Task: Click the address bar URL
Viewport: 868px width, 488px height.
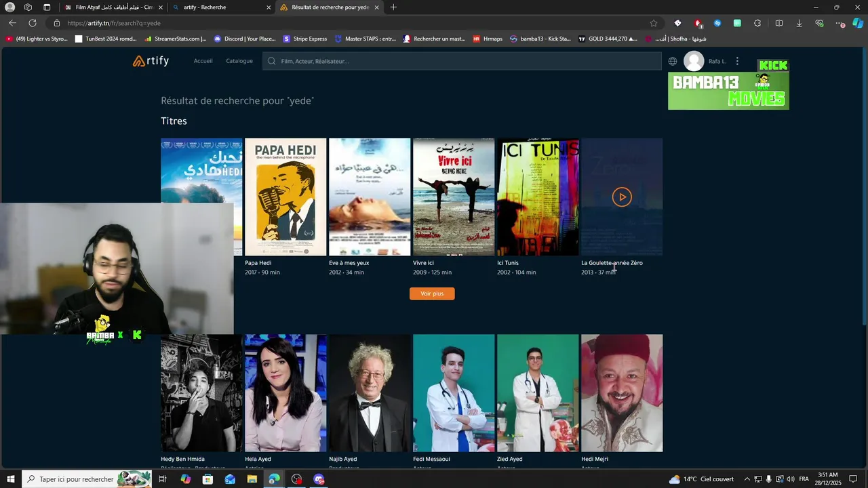Action: [114, 23]
